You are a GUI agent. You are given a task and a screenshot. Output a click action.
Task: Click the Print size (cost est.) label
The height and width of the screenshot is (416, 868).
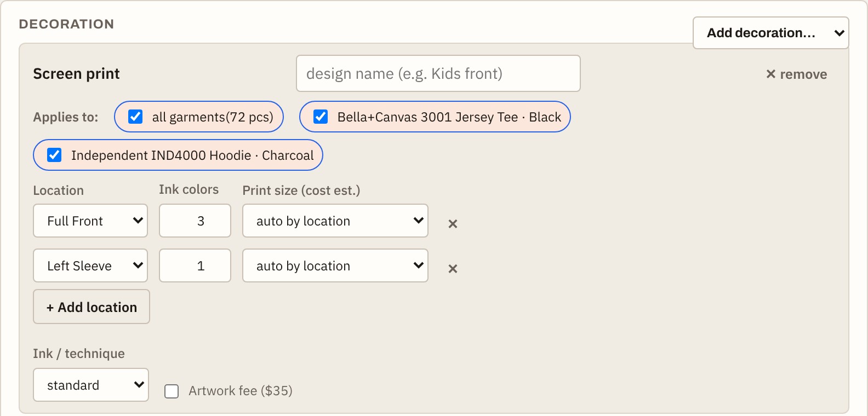pos(301,190)
